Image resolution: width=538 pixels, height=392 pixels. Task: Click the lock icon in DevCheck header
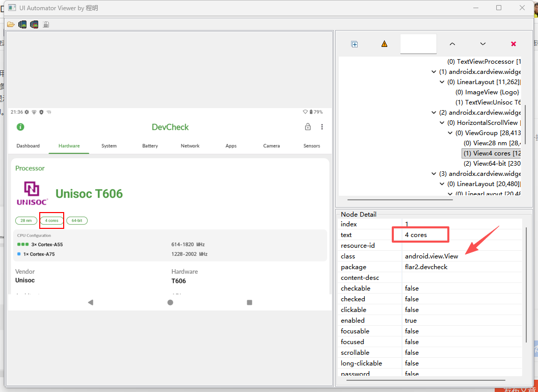point(308,126)
